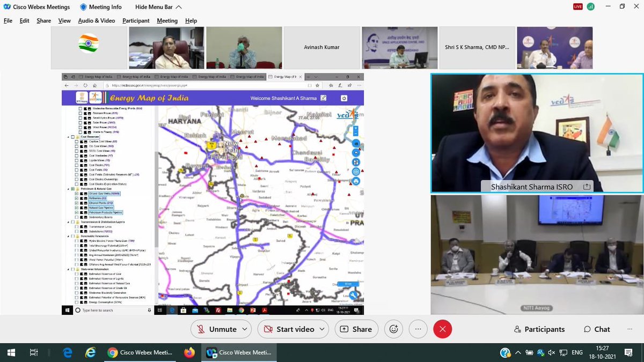Click the shared browser's refresh icon
The height and width of the screenshot is (362, 644).
(x=85, y=85)
